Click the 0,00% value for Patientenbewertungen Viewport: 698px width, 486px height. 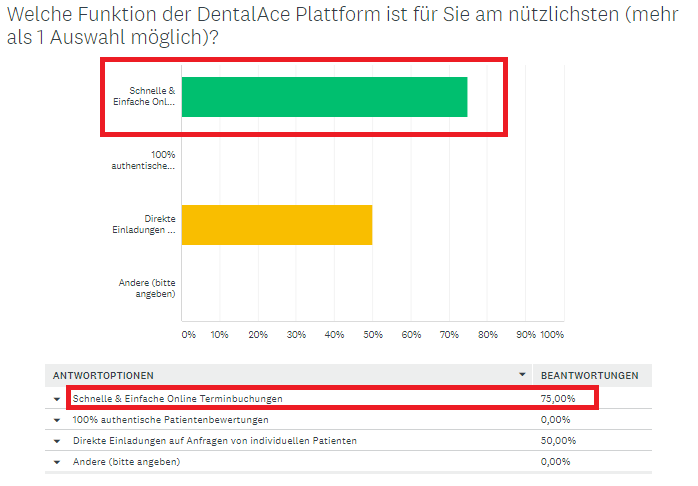click(556, 420)
